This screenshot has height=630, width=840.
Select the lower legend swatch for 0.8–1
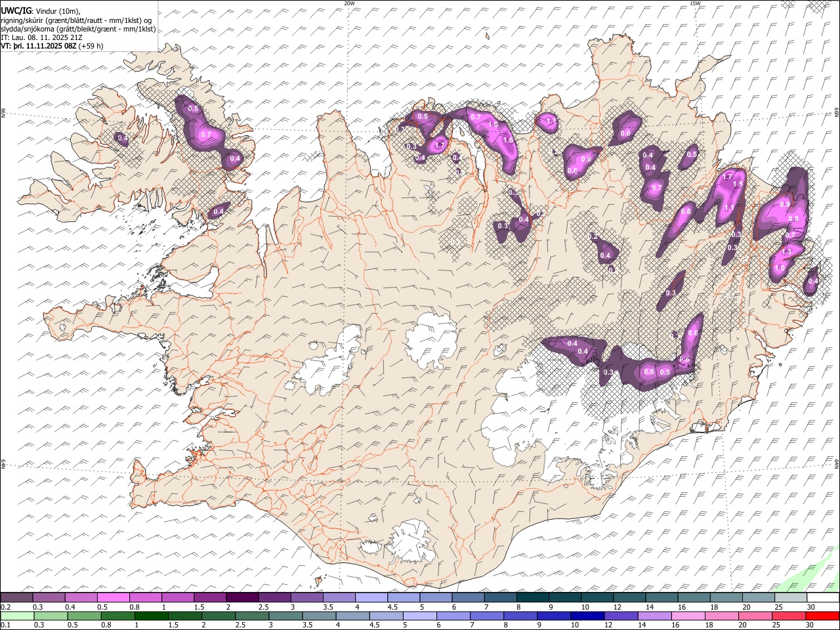(x=117, y=616)
